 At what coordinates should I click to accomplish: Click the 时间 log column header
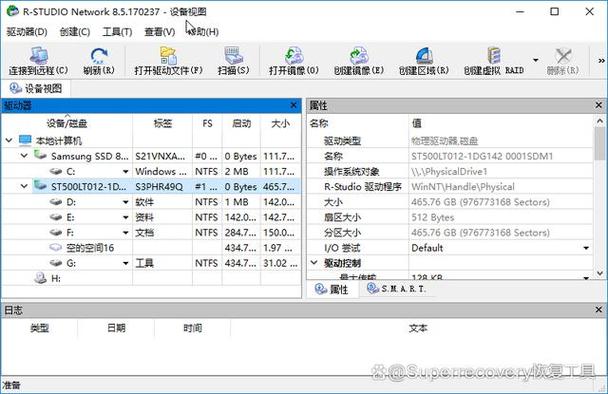[x=193, y=328]
